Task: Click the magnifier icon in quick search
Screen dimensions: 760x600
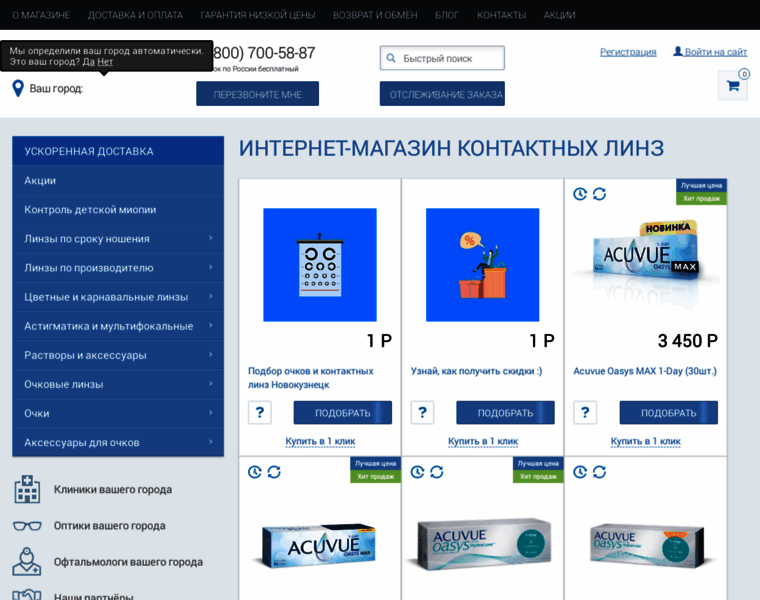Action: [x=391, y=58]
